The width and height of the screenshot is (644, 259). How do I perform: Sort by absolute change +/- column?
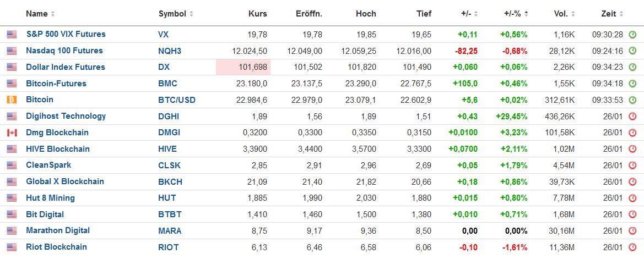pos(469,13)
